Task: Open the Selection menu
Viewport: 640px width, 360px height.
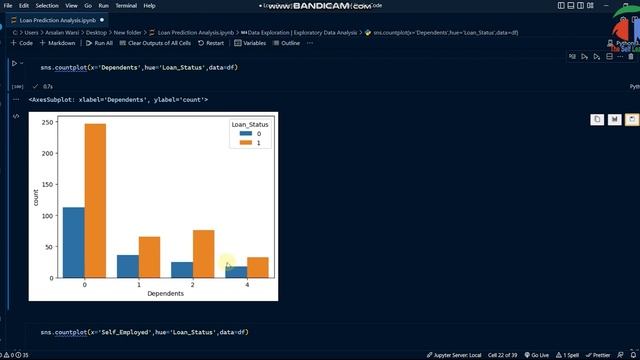Action: pos(47,6)
